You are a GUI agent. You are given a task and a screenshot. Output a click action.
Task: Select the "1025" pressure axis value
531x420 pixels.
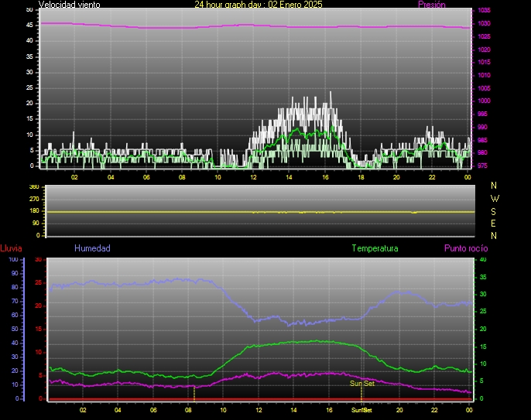(484, 36)
